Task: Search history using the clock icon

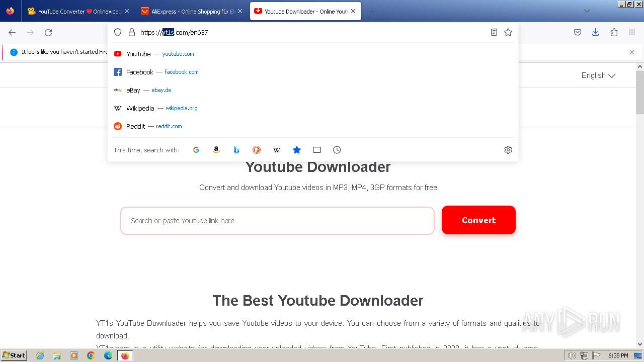Action: pos(337,150)
